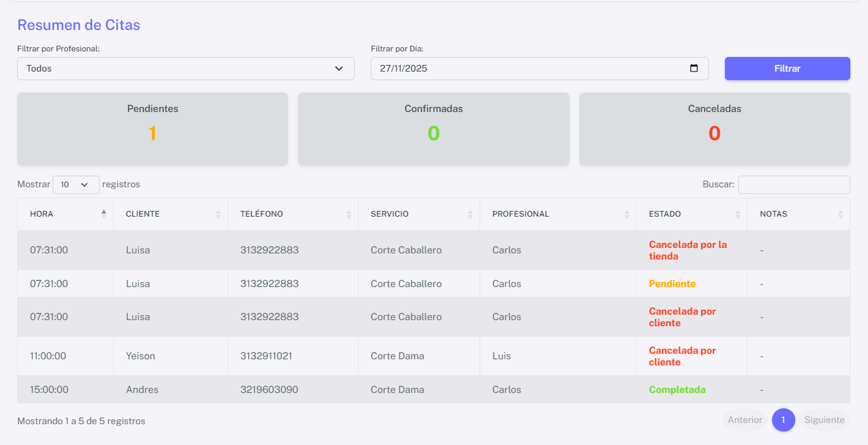Click the Filtrar por Día date field
The height and width of the screenshot is (445, 868).
pyautogui.click(x=526, y=69)
